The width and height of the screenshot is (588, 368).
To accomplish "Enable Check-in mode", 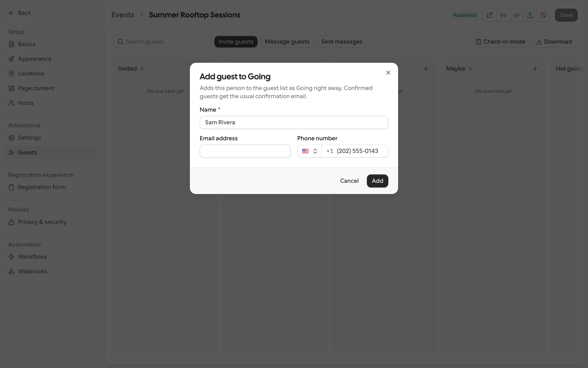I will [501, 42].
